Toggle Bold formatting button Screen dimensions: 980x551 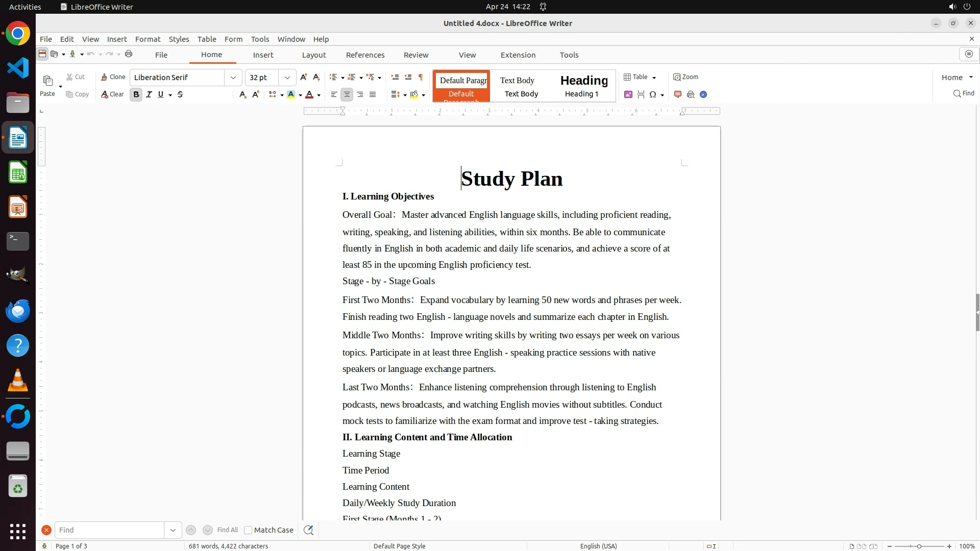tap(136, 94)
